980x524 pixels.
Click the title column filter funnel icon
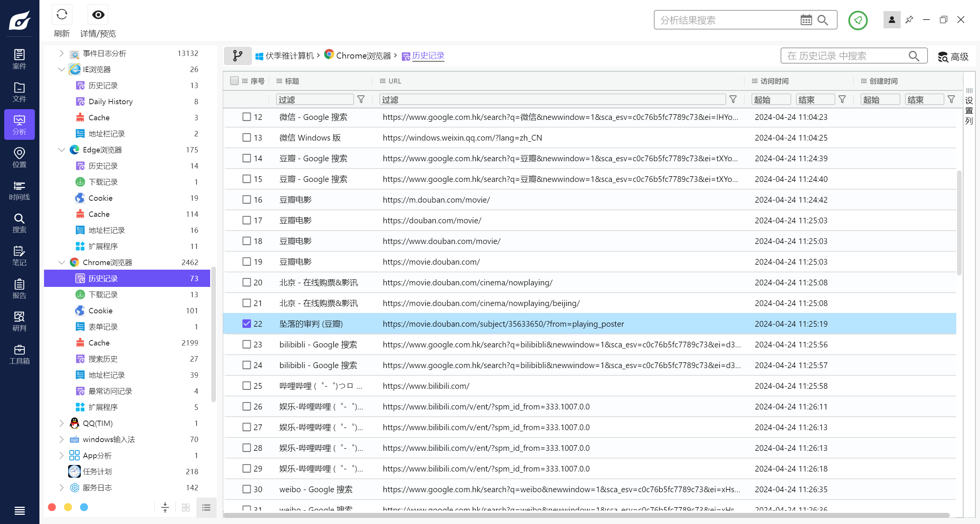point(361,100)
